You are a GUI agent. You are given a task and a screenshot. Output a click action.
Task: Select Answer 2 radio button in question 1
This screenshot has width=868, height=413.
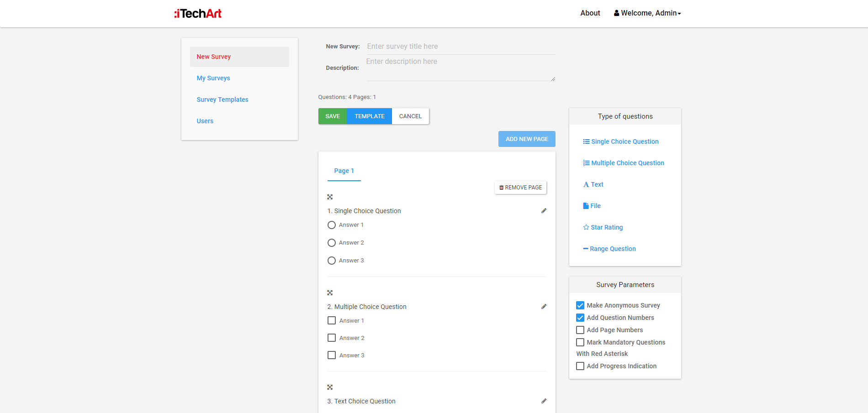[332, 243]
